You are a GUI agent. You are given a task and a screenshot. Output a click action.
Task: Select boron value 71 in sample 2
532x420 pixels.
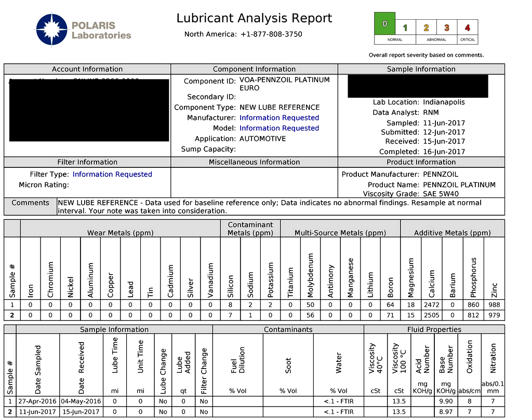391,316
